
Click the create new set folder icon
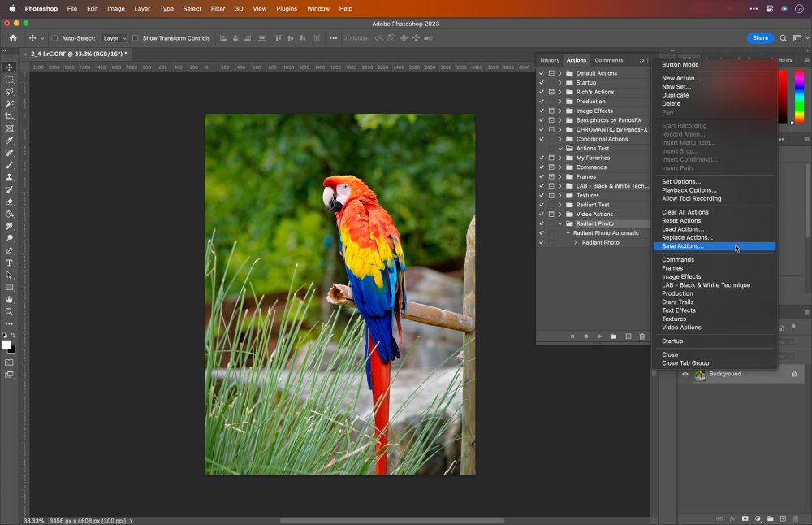tap(613, 336)
